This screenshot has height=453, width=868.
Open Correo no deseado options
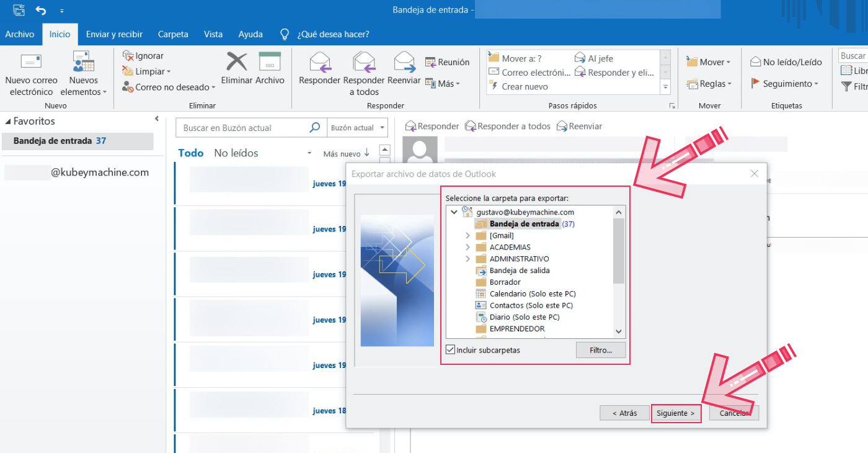(x=169, y=87)
